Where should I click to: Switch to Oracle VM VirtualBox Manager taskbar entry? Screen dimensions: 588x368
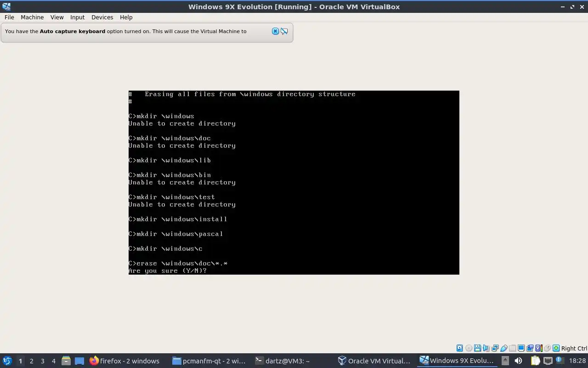coord(375,361)
